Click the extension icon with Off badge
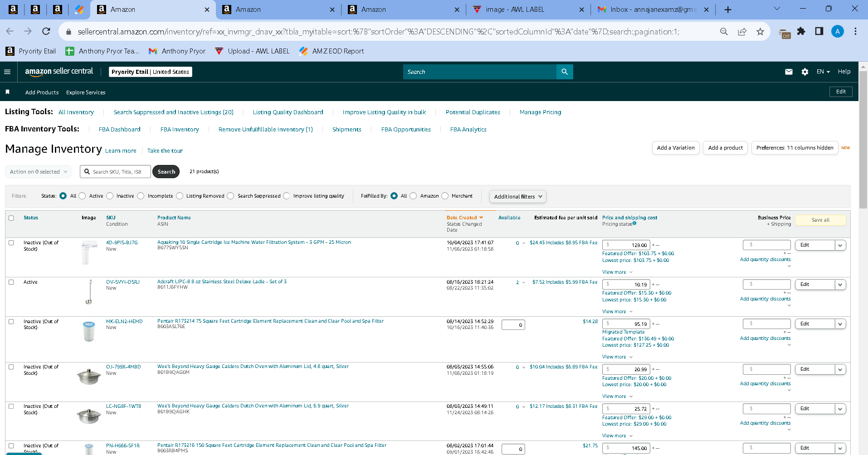Viewport: 868px width, 455px height. [785, 33]
